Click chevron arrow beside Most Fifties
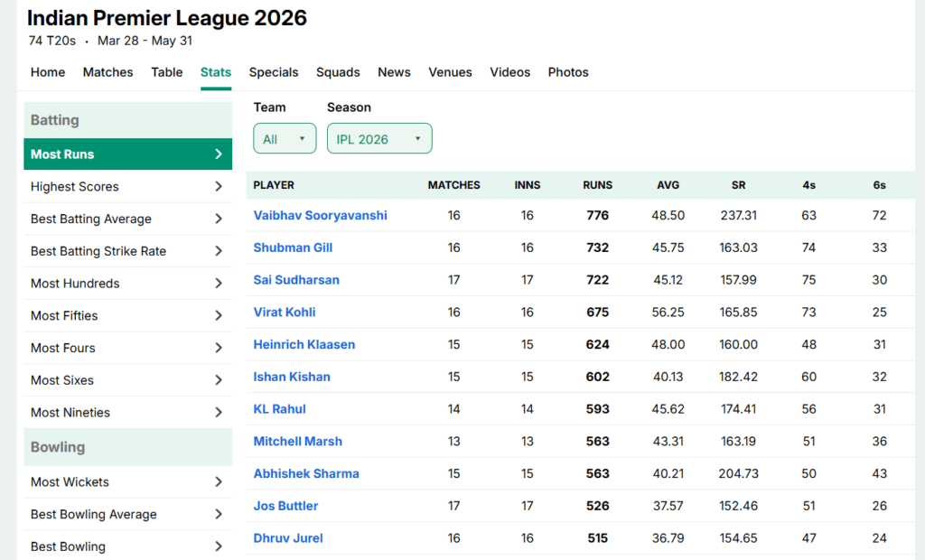 (x=219, y=316)
